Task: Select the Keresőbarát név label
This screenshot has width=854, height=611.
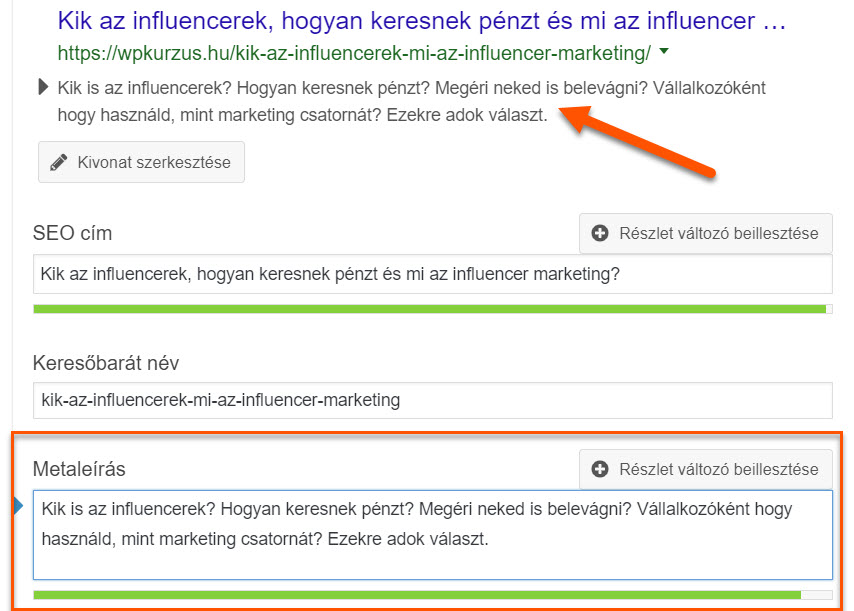Action: (106, 362)
